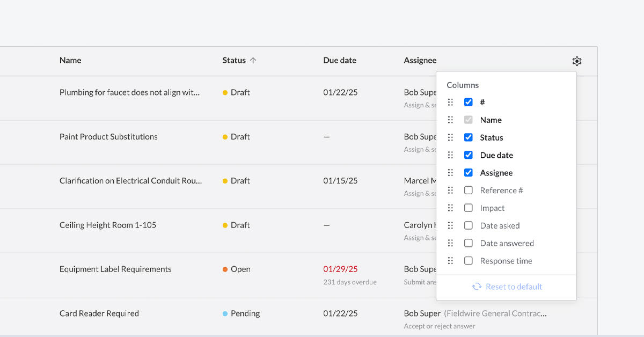This screenshot has width=644, height=337.
Task: Open the Equipment Label Requirements row
Action: (115, 269)
